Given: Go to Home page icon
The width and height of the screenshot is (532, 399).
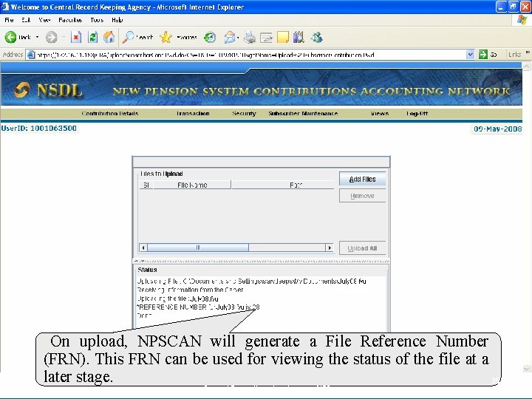Looking at the screenshot, I should tap(109, 37).
